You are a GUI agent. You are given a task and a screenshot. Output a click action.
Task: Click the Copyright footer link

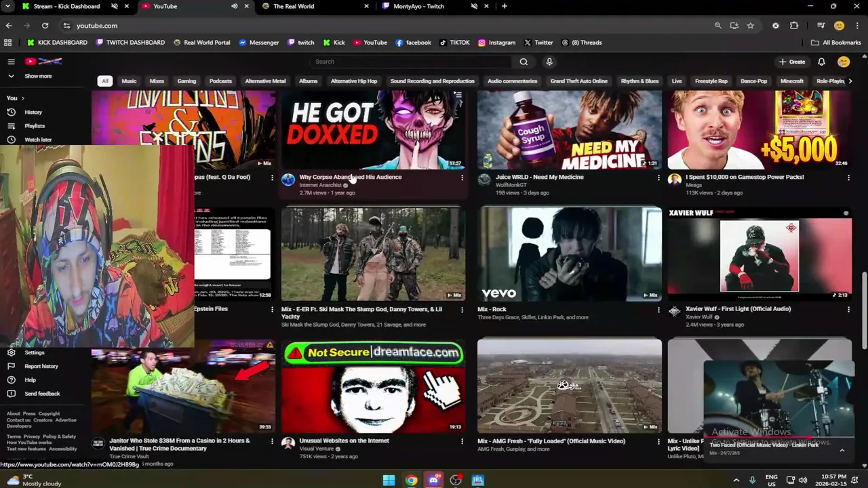(x=49, y=413)
